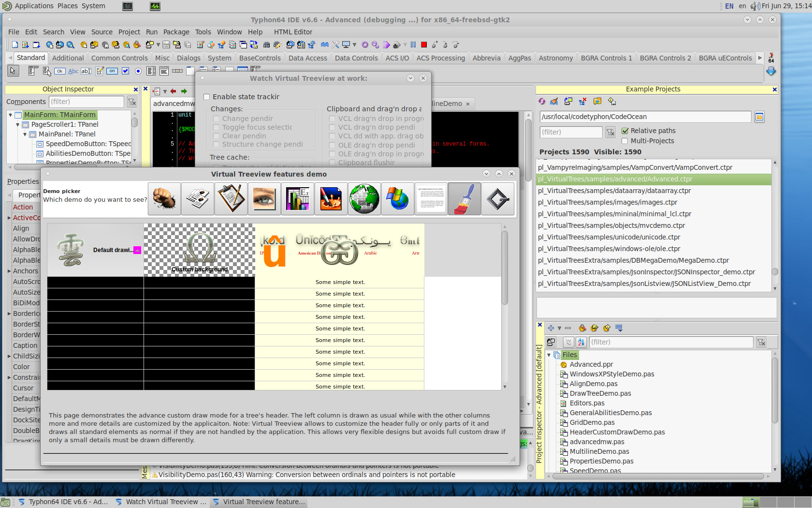Click the magenta swatch in Default drawing header

coord(137,250)
